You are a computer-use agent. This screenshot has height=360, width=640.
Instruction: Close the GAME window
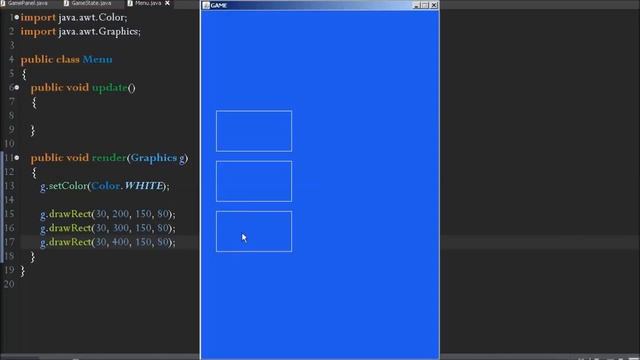[433, 5]
